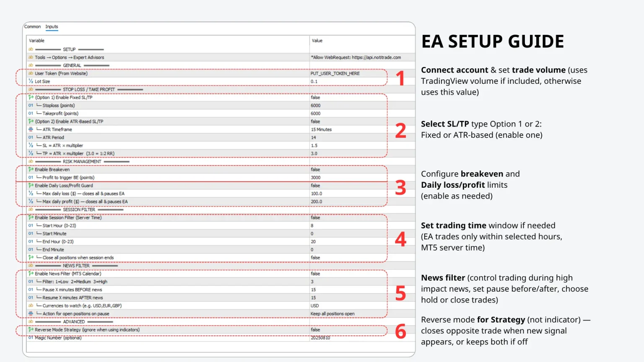Click the boolean icon beside Enable ATR-Based SL/TP

pyautogui.click(x=31, y=121)
